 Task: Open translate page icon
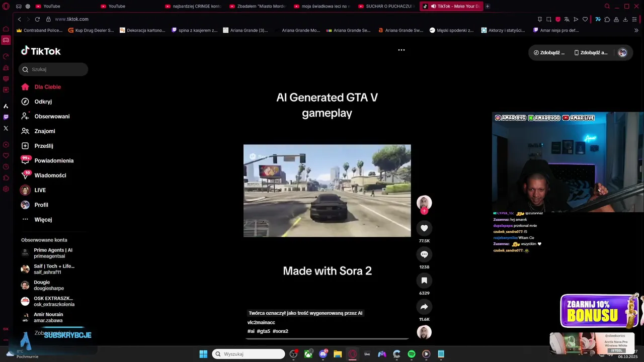click(x=567, y=19)
